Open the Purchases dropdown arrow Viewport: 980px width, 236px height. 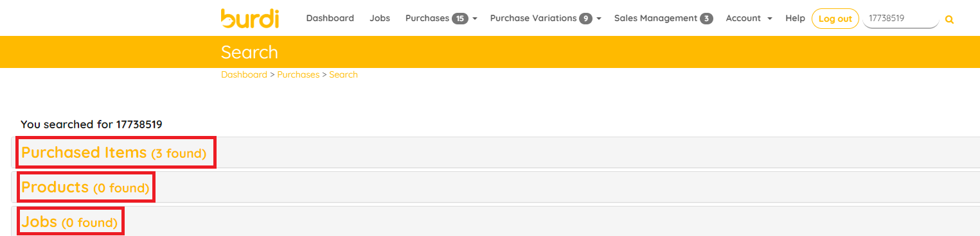pos(475,19)
